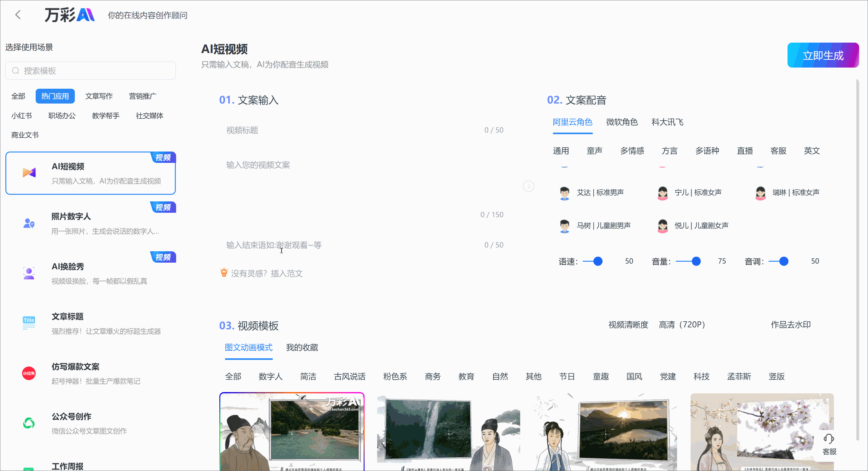868x471 pixels.
Task: Open the 客服 headset support icon
Action: point(829,439)
